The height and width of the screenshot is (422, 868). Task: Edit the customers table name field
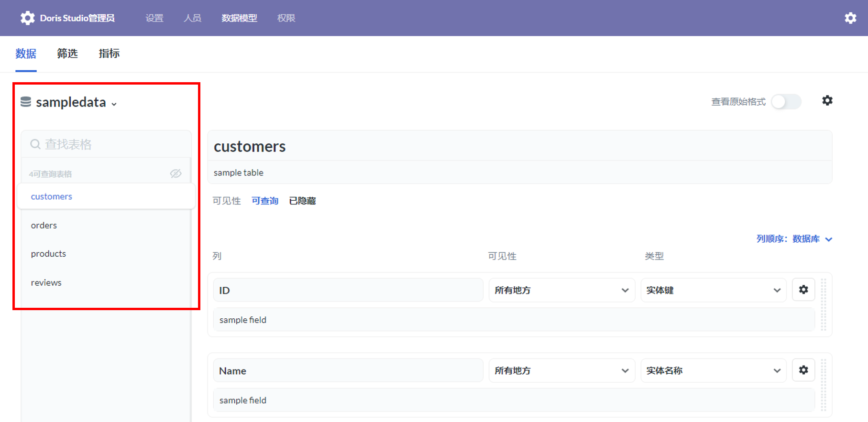pos(520,146)
